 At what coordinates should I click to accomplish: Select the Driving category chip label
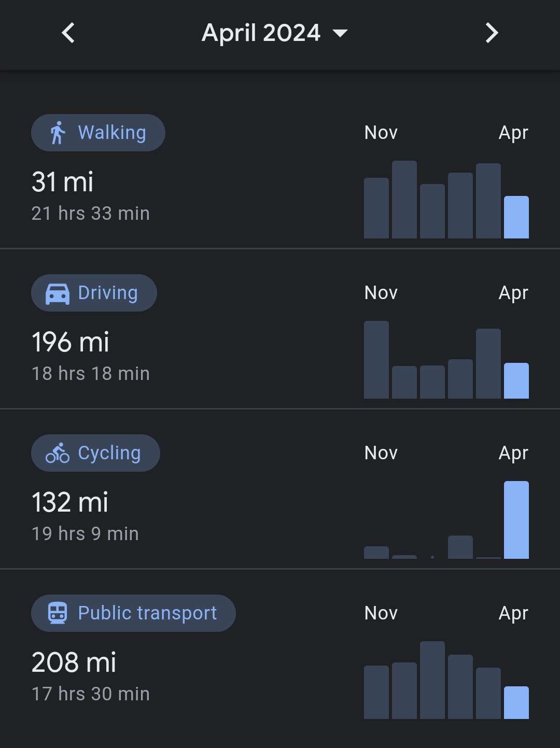pyautogui.click(x=108, y=293)
